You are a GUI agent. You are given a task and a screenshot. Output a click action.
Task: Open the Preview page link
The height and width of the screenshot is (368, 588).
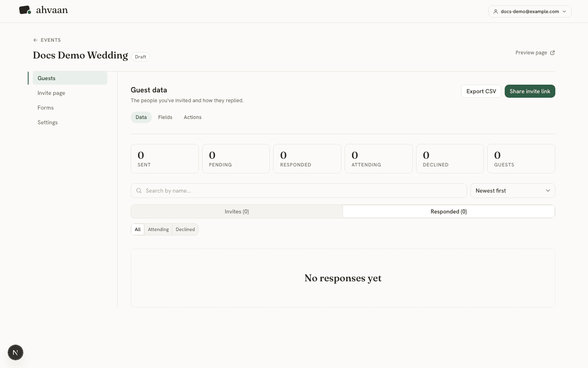pos(535,53)
